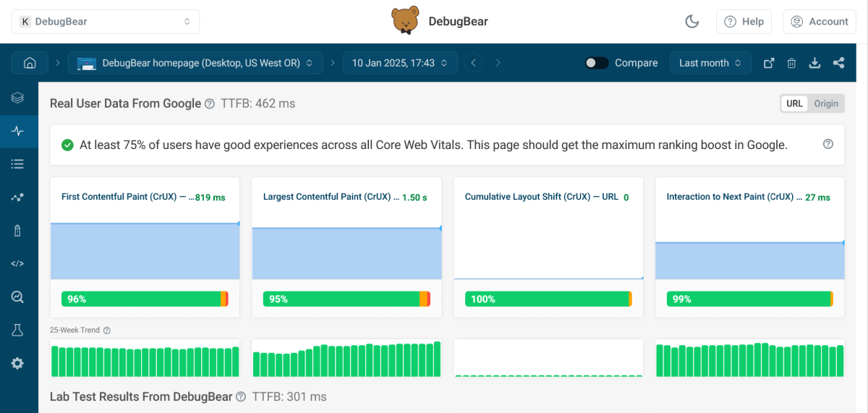Open the LCP 25-week trend bar chart
Image resolution: width=868 pixels, height=413 pixels.
coord(346,359)
